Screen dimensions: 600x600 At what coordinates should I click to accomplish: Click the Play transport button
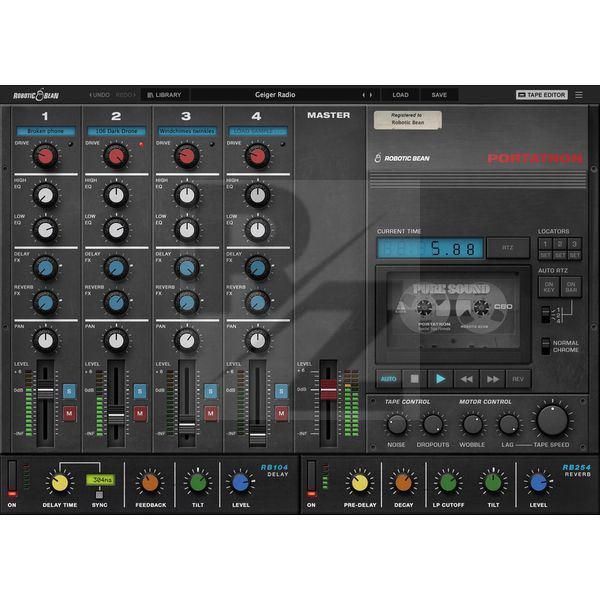[440, 379]
